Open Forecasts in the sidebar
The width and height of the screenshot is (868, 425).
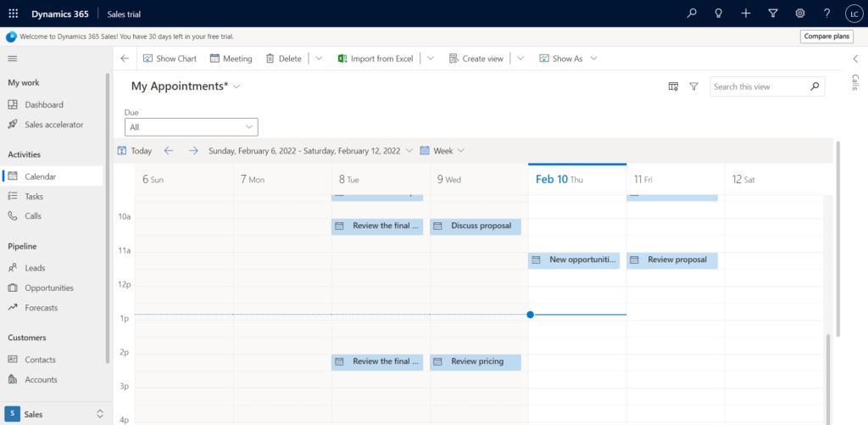pos(52,308)
